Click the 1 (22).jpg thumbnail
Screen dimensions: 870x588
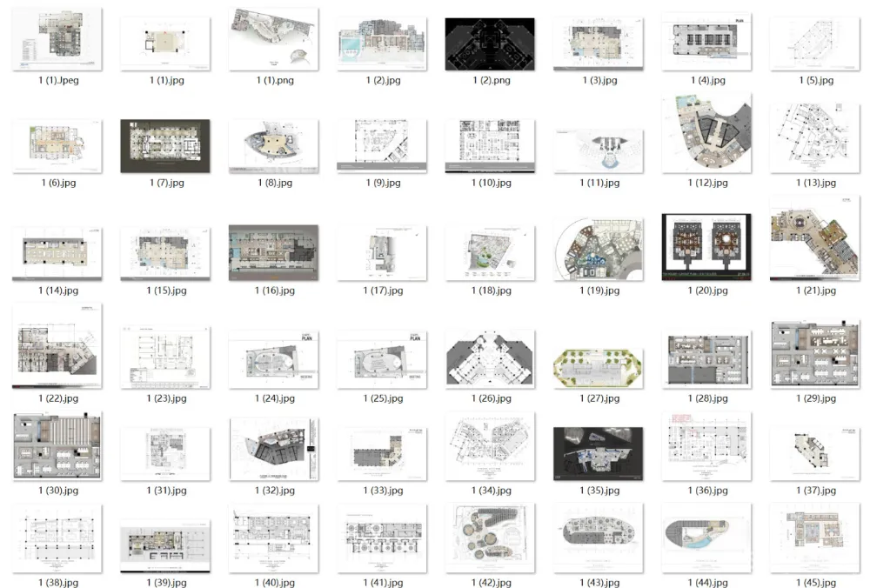point(58,345)
